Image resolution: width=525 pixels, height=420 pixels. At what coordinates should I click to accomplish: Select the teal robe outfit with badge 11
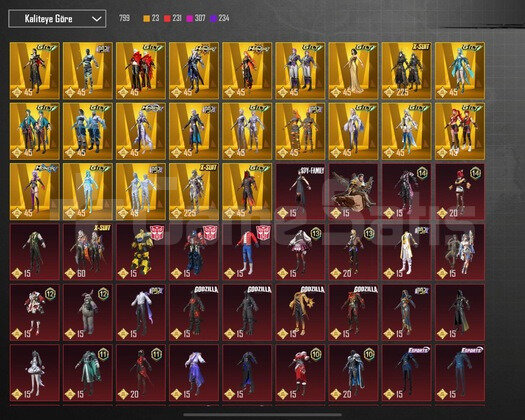click(x=88, y=373)
